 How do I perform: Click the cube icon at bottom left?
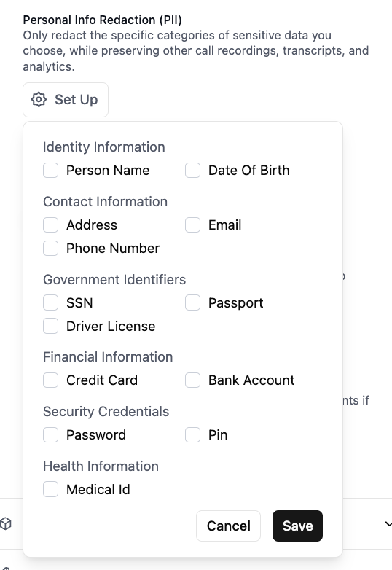click(5, 524)
